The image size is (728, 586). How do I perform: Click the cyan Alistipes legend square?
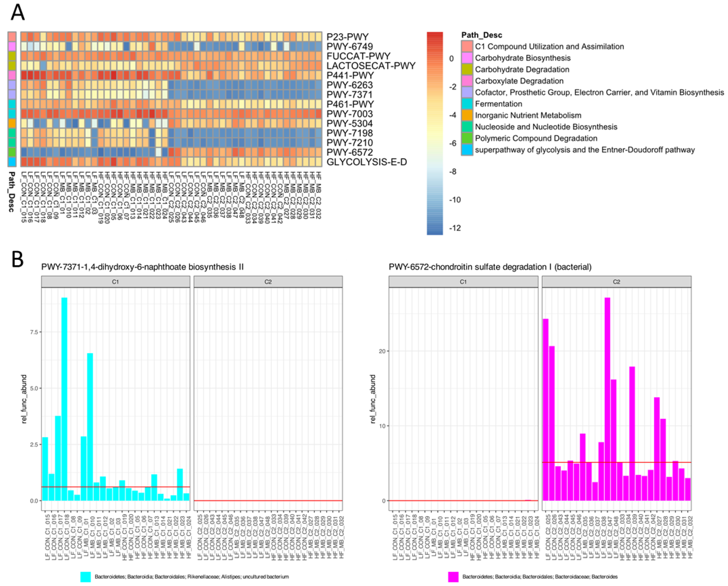coord(86,577)
